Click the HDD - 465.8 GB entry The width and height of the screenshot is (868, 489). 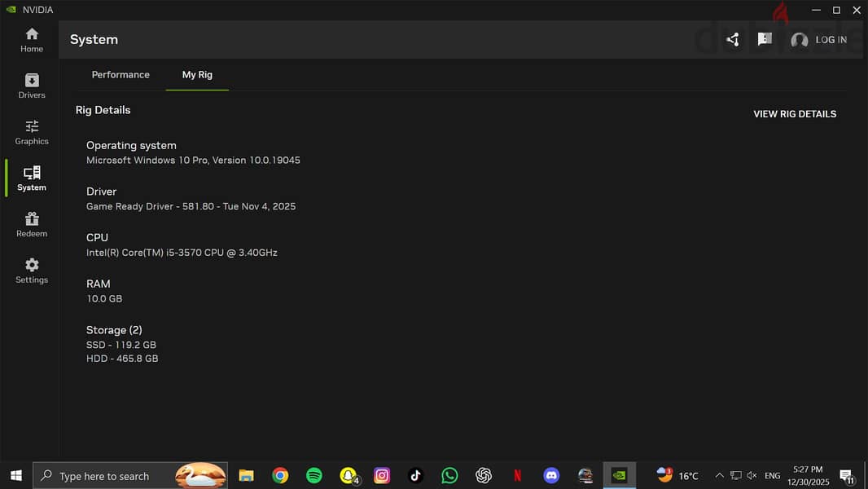click(x=122, y=359)
